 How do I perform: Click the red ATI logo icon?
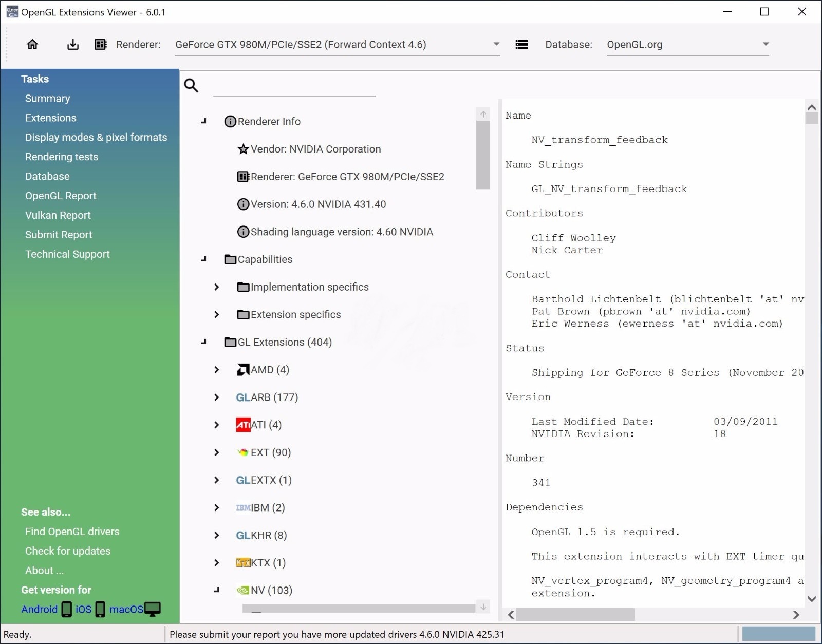pyautogui.click(x=243, y=425)
